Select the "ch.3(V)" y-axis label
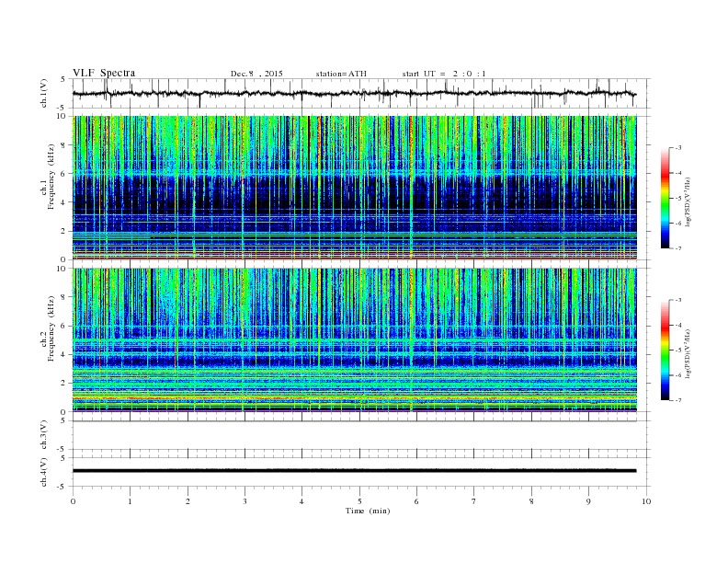Image resolution: width=728 pixels, height=563 pixels. [x=44, y=435]
